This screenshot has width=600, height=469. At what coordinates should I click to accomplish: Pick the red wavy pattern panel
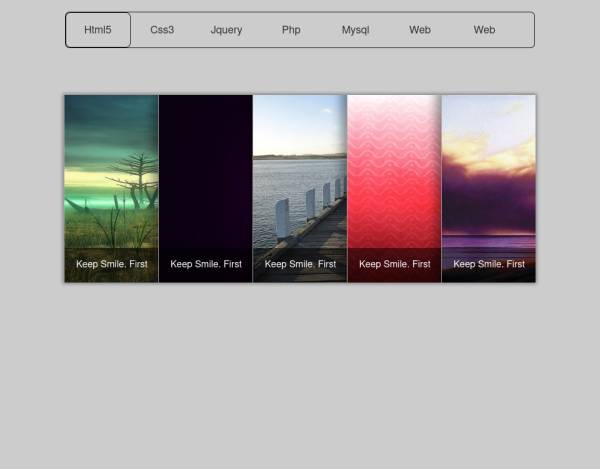[x=394, y=170]
